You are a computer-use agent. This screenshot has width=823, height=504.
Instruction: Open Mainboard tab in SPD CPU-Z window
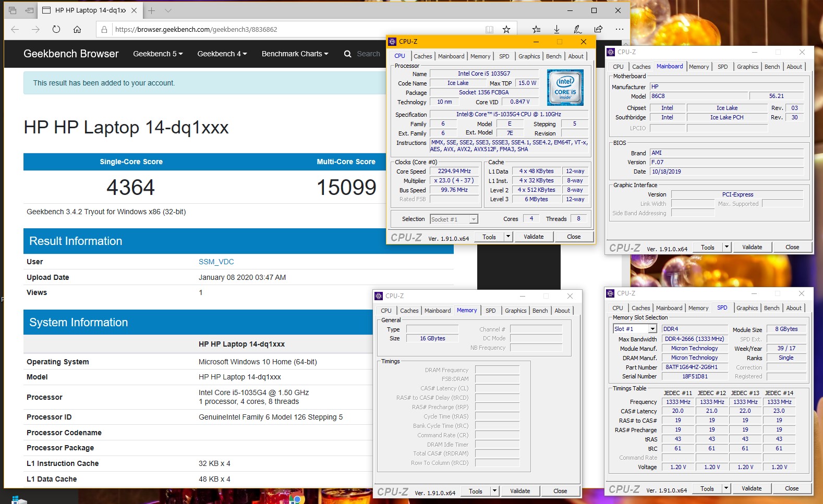tap(669, 308)
